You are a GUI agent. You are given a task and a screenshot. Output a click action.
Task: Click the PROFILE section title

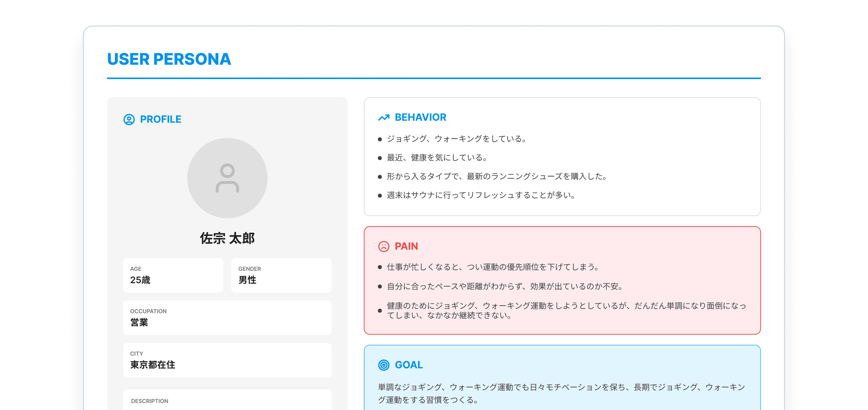[x=161, y=119]
